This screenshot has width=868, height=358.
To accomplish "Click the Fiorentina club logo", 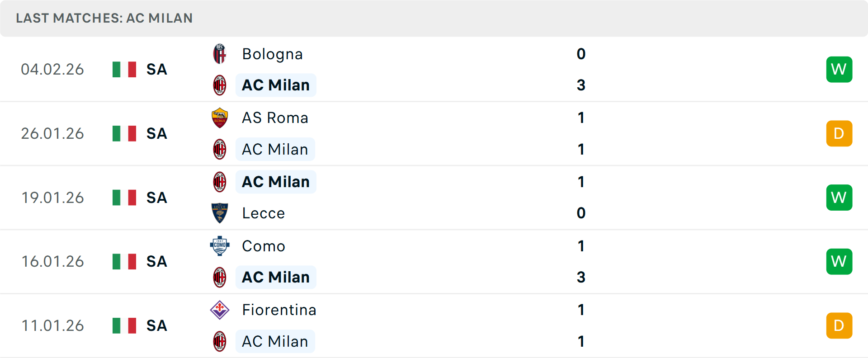I will click(220, 310).
